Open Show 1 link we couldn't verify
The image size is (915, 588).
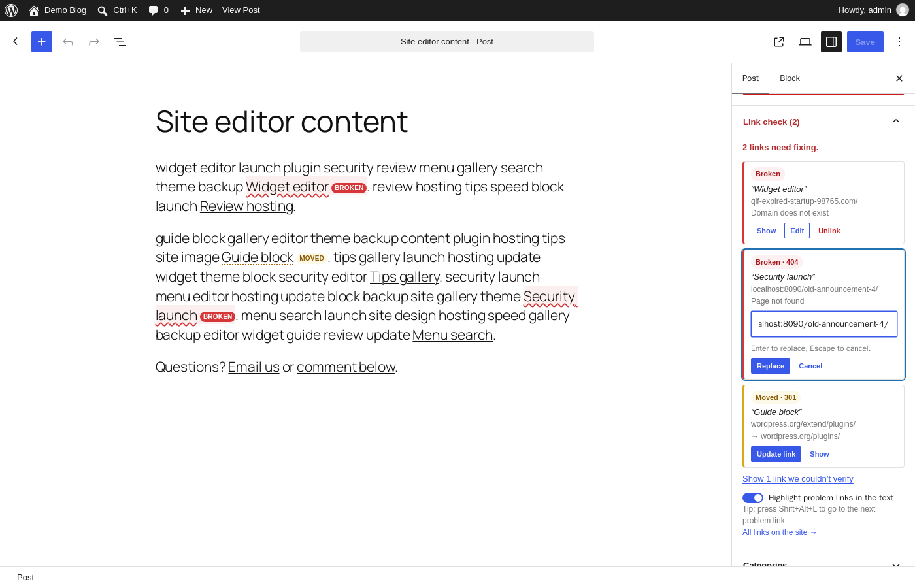pyautogui.click(x=798, y=479)
